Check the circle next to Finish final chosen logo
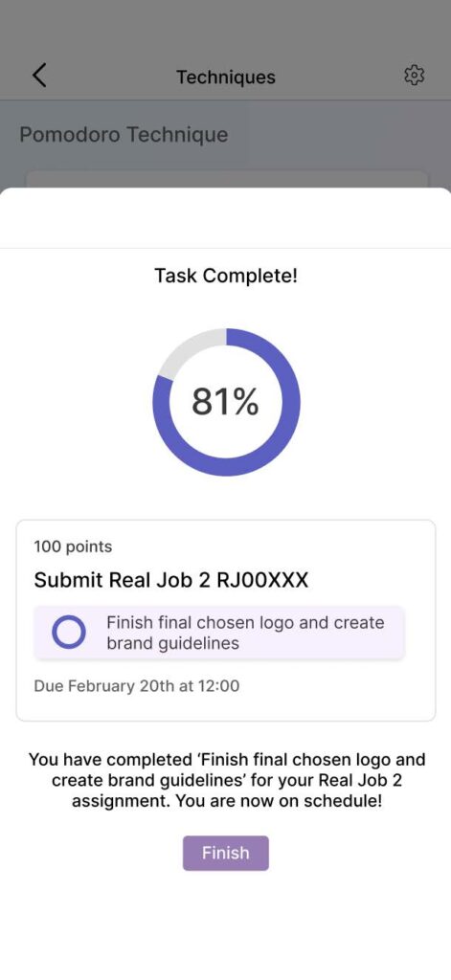 coord(68,633)
